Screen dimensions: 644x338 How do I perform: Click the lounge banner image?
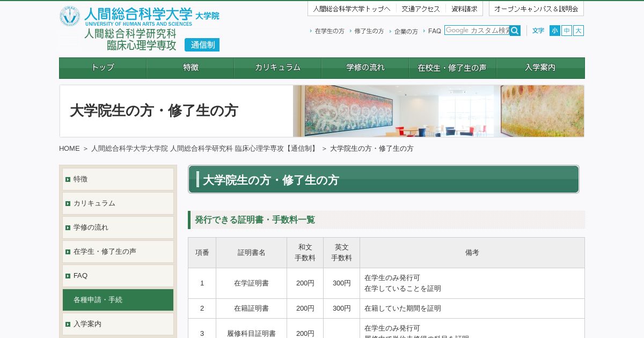point(439,111)
